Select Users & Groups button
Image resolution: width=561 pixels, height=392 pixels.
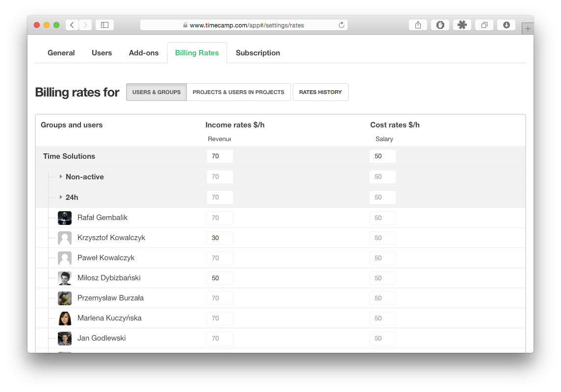pyautogui.click(x=156, y=92)
